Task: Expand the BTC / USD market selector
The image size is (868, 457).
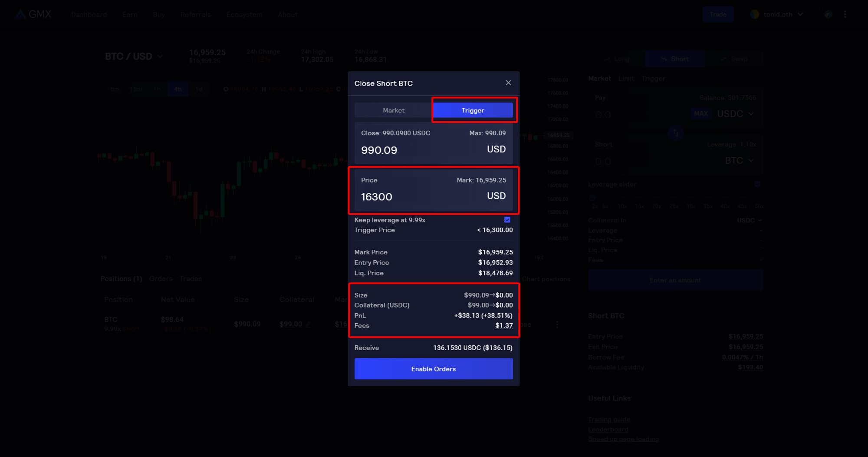Action: pyautogui.click(x=134, y=56)
